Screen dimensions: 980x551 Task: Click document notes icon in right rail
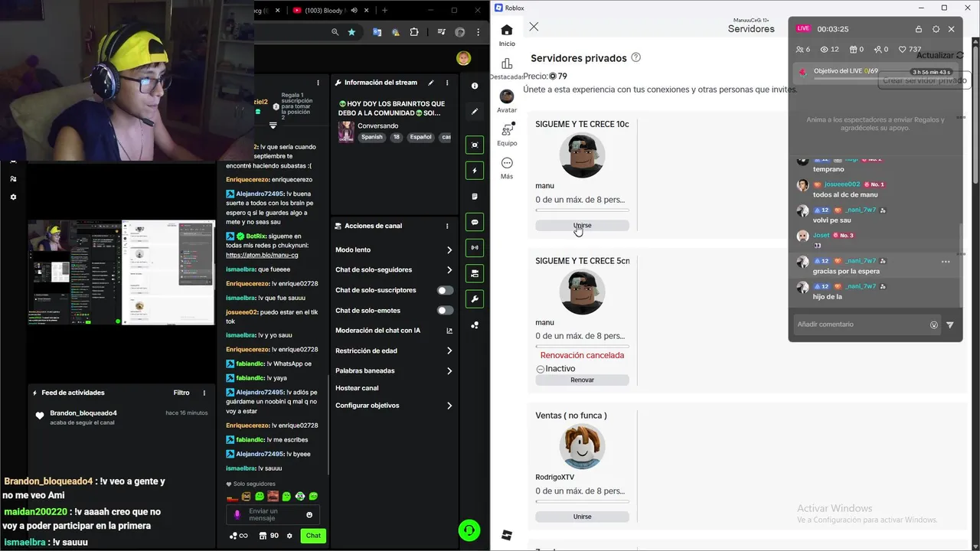coord(475,197)
